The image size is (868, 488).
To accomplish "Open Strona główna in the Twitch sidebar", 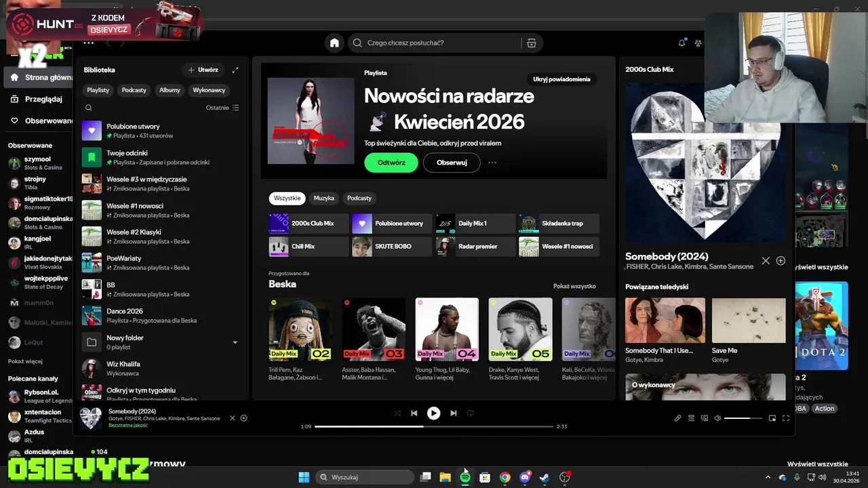I will 37,77.
